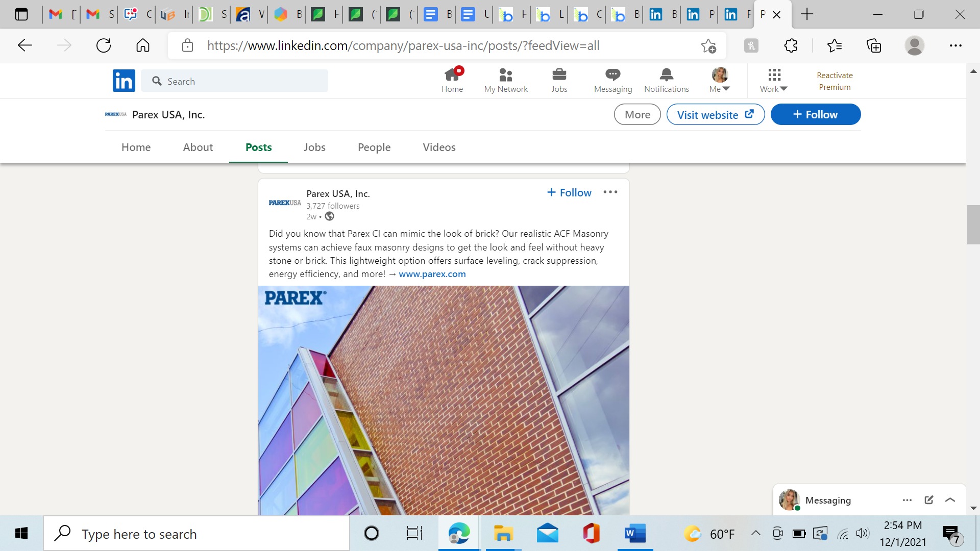Open the weather widget showing 60°F
This screenshot has height=551, width=980.
click(x=709, y=534)
